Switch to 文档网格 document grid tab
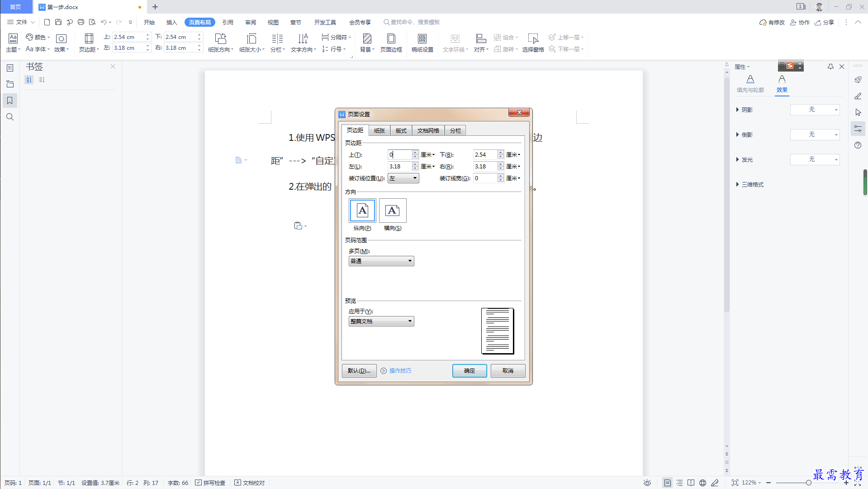 pos(428,130)
